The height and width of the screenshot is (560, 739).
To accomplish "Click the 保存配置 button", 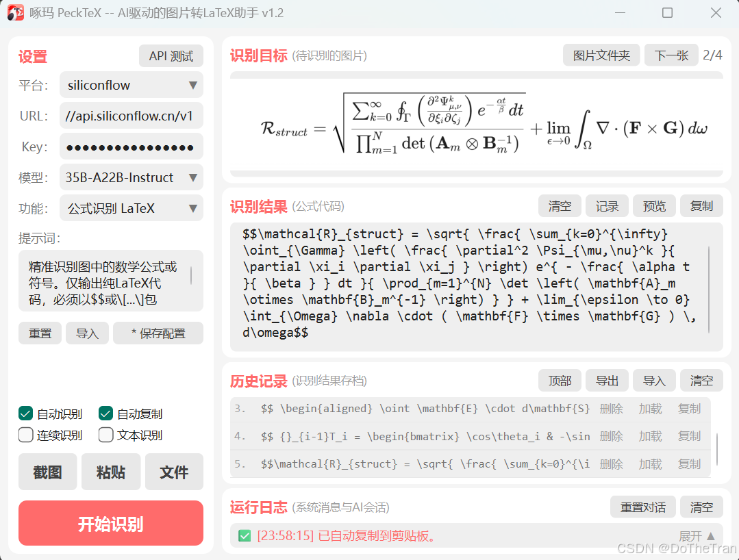I will 158,333.
